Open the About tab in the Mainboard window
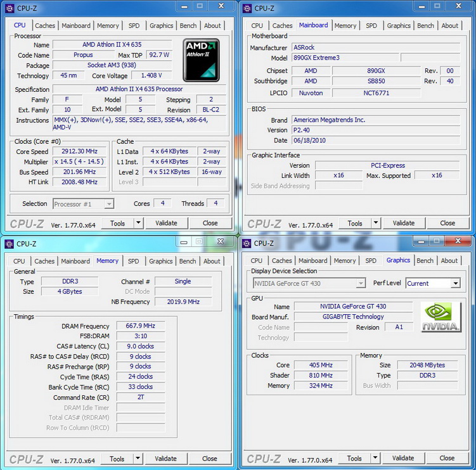 point(449,26)
